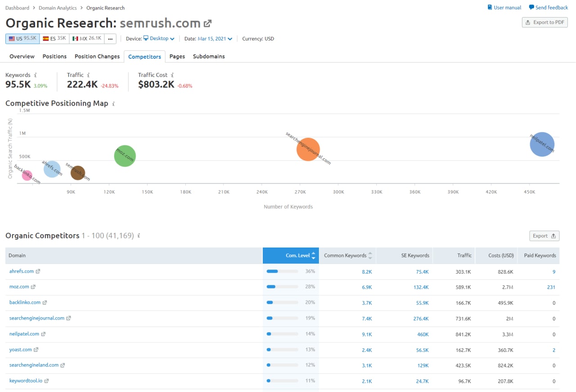Switch to the Overview tab

point(22,56)
